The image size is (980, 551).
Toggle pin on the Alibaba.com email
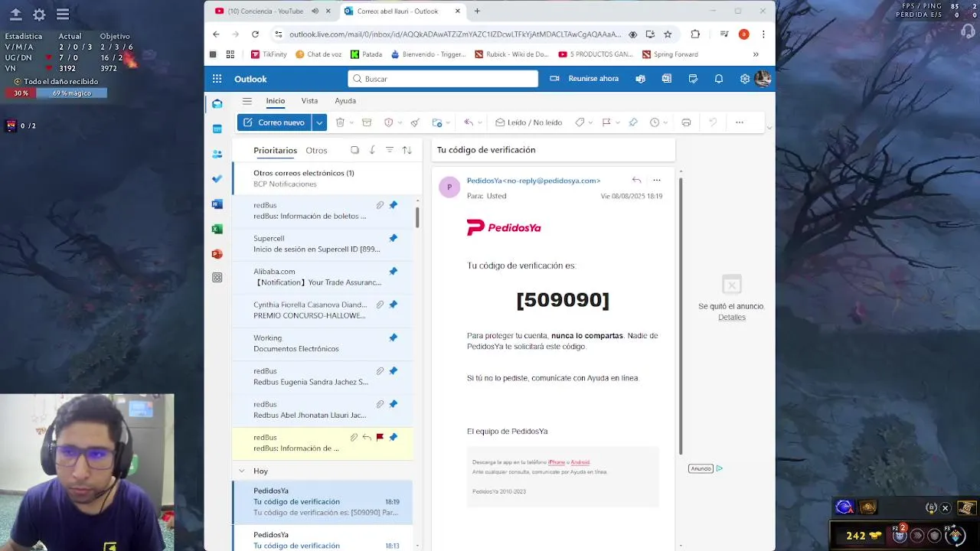[393, 272]
